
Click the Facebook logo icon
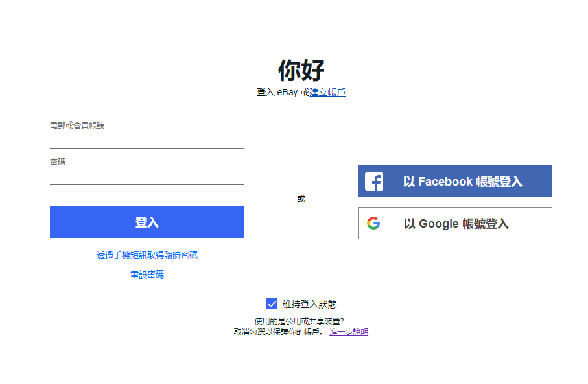374,182
